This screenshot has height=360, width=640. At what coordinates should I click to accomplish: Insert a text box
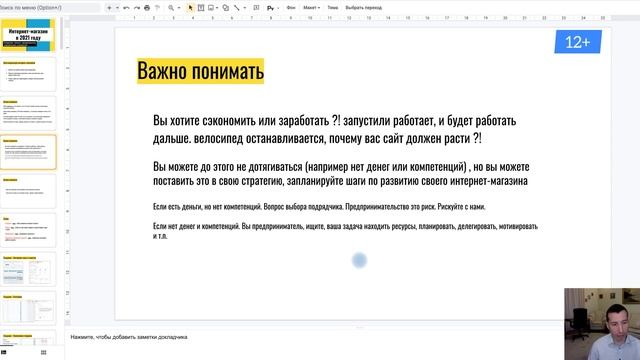[x=201, y=8]
